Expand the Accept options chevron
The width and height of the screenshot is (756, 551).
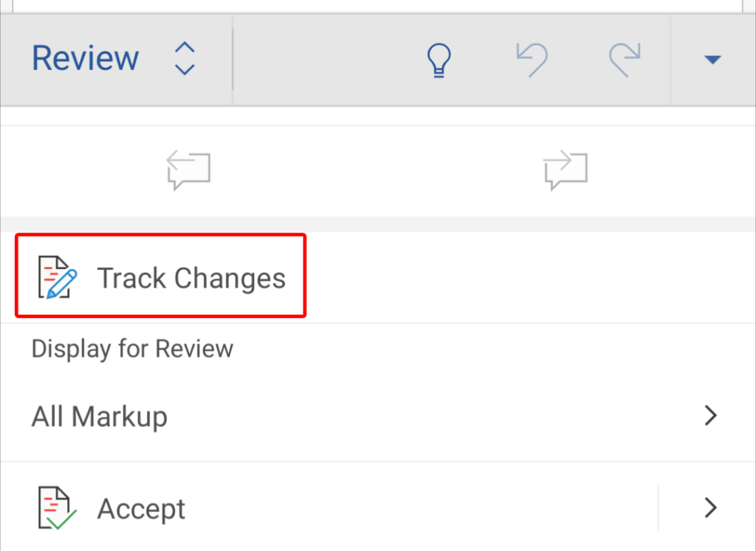click(711, 508)
